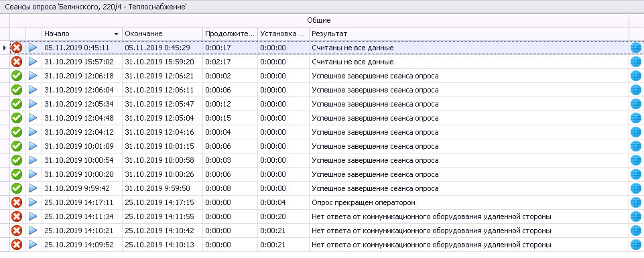This screenshot has height=258, width=644.
Task: Click the globe icon for session 31.10.2019 15:57:02
Action: tap(635, 62)
